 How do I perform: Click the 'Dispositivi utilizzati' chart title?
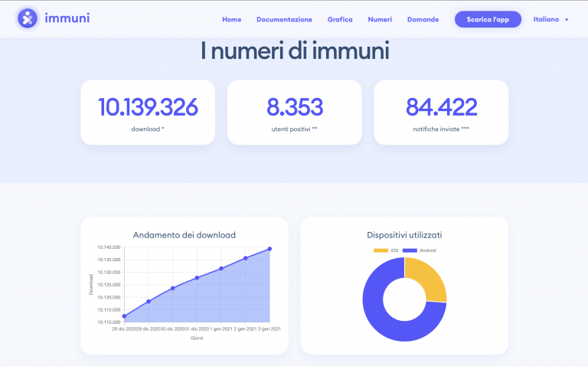click(404, 235)
